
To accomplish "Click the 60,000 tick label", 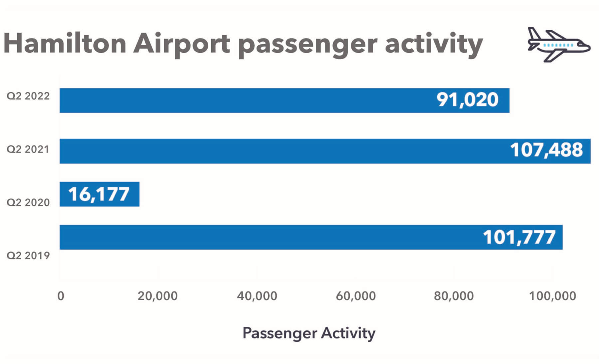I will point(356,296).
